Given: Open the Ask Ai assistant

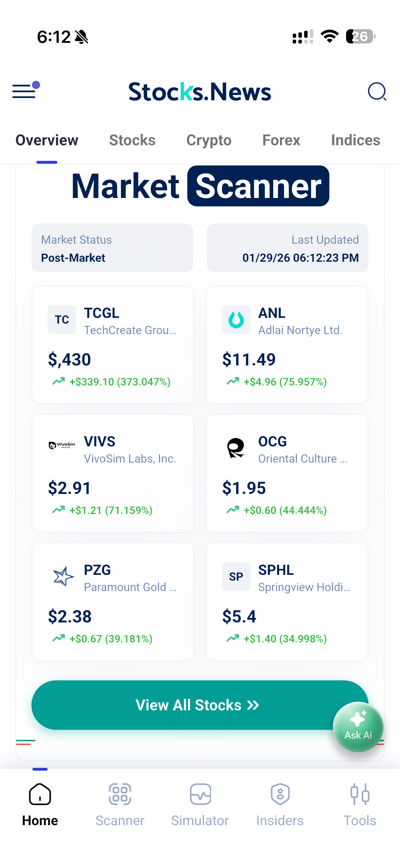Looking at the screenshot, I should pyautogui.click(x=358, y=727).
